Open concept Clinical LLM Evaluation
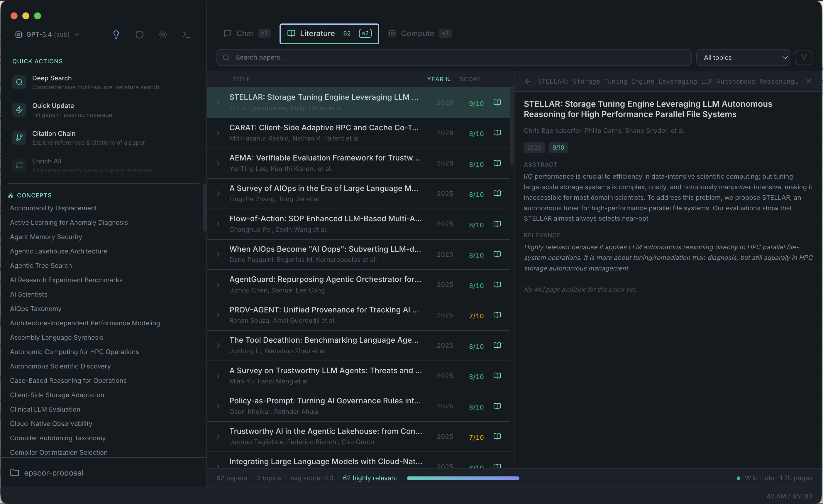The height and width of the screenshot is (504, 823). 45,409
